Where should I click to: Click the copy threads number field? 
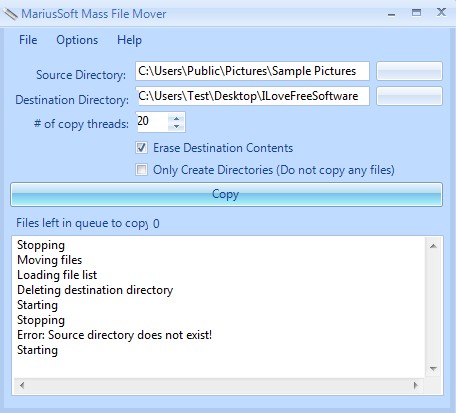click(152, 122)
